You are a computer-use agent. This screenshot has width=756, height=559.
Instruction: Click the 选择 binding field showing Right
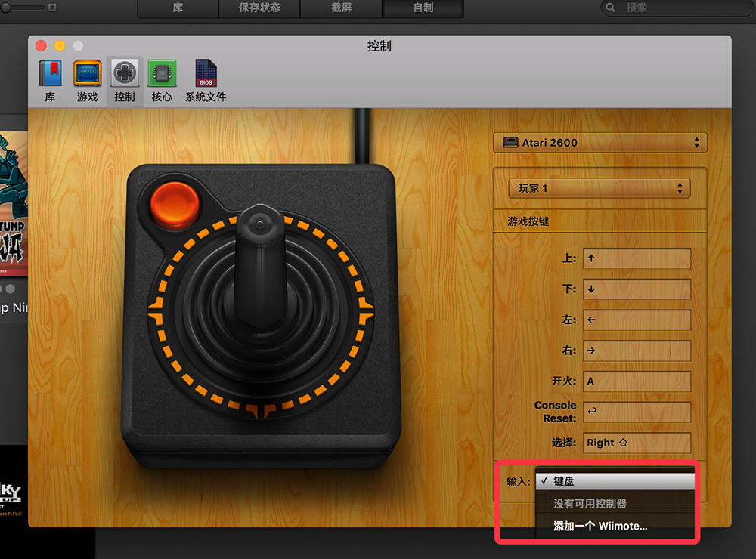(637, 443)
